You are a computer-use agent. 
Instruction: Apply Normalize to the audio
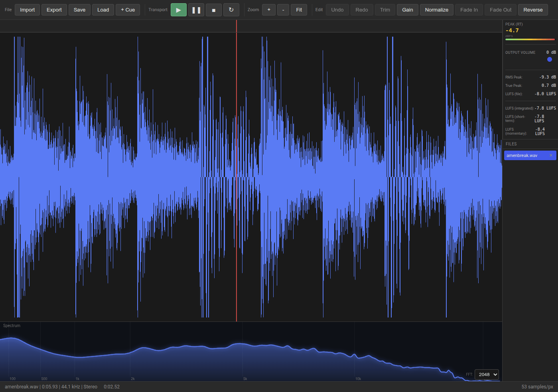(436, 10)
